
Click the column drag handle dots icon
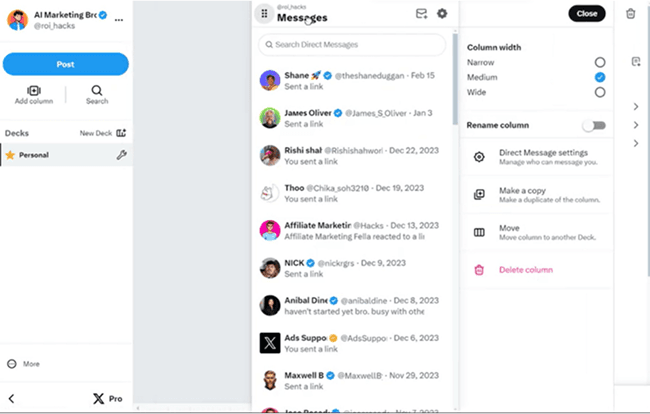pos(264,14)
